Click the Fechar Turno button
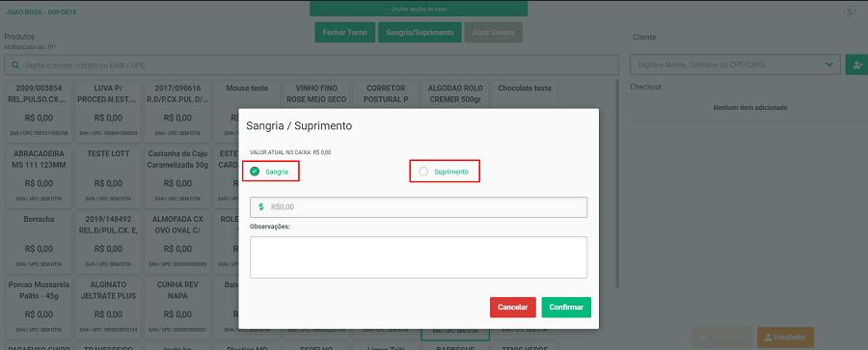868x350 pixels. coord(345,33)
